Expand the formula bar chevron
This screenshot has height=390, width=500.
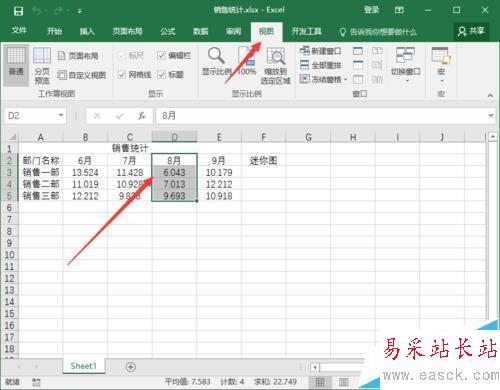[x=491, y=115]
